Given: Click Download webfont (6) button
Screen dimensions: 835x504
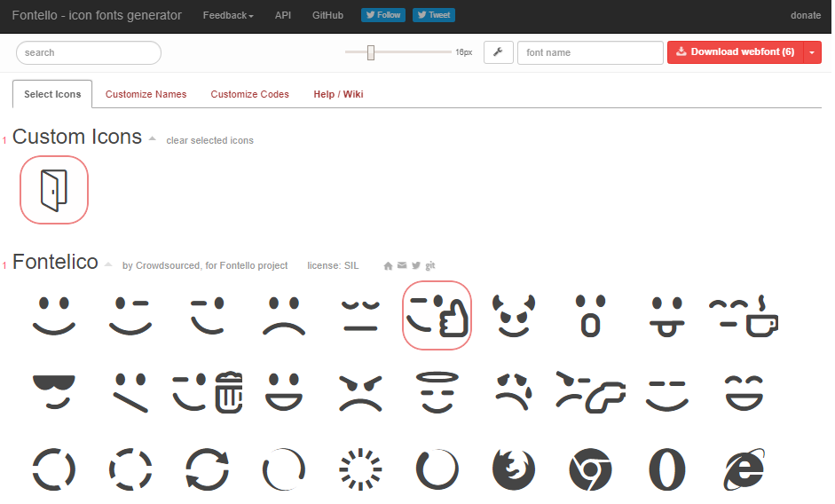Looking at the screenshot, I should pyautogui.click(x=736, y=52).
